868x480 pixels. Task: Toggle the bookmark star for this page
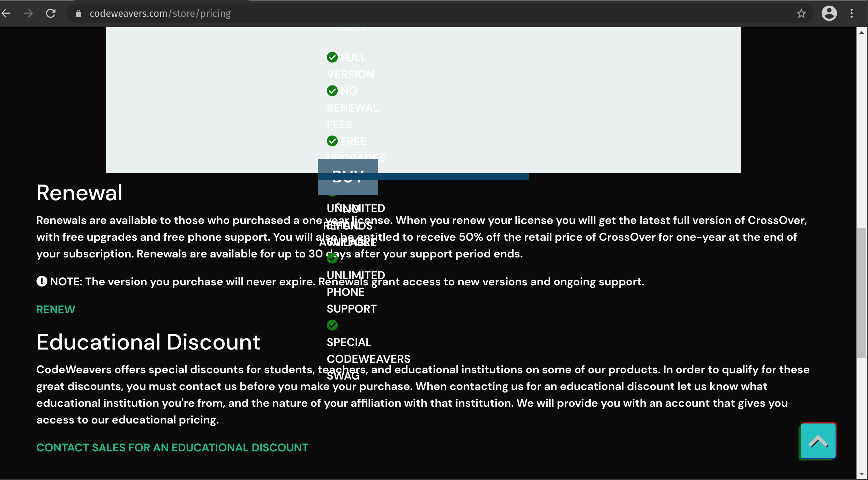coord(801,13)
